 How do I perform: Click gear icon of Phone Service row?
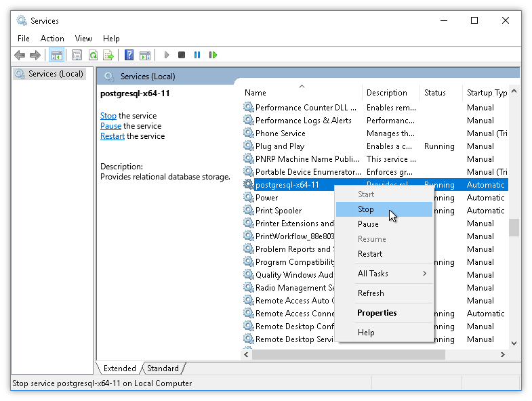click(249, 133)
